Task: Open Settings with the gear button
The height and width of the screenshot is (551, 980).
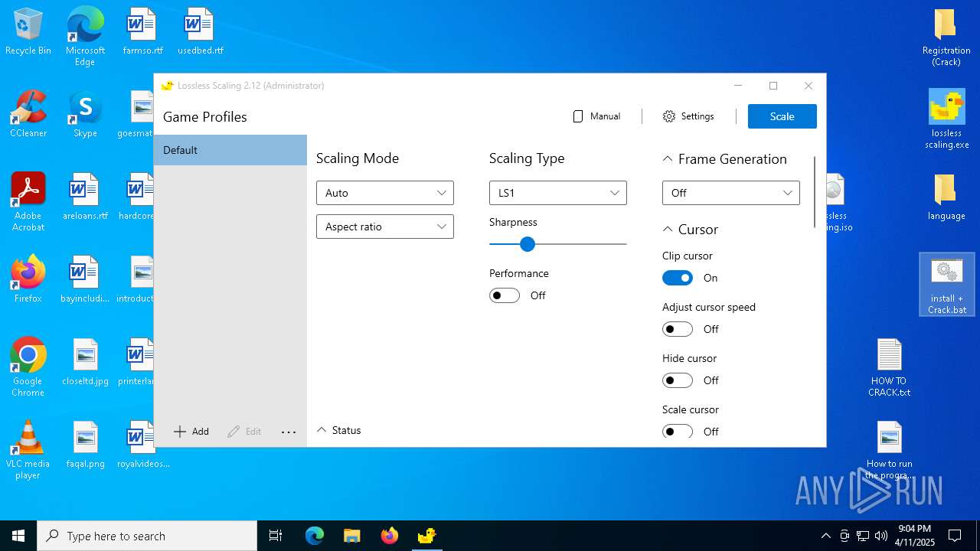Action: click(688, 116)
